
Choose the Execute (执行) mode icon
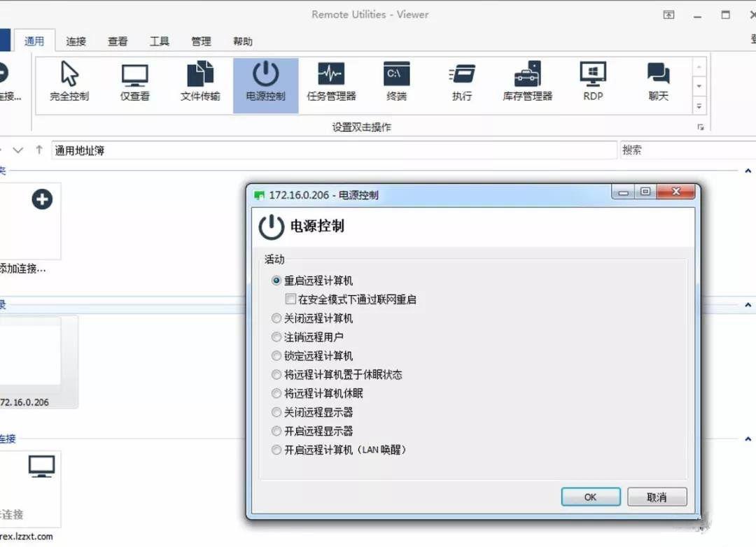[462, 81]
